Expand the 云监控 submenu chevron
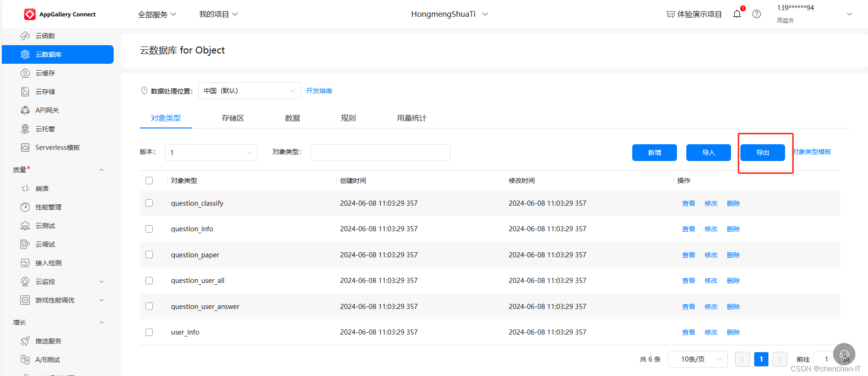 pyautogui.click(x=102, y=282)
